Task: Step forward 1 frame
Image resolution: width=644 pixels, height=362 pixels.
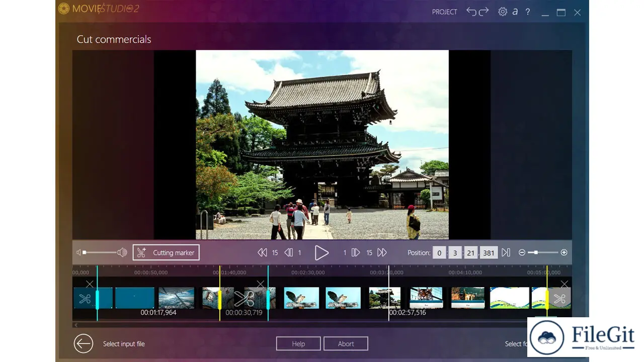Action: [x=356, y=252]
